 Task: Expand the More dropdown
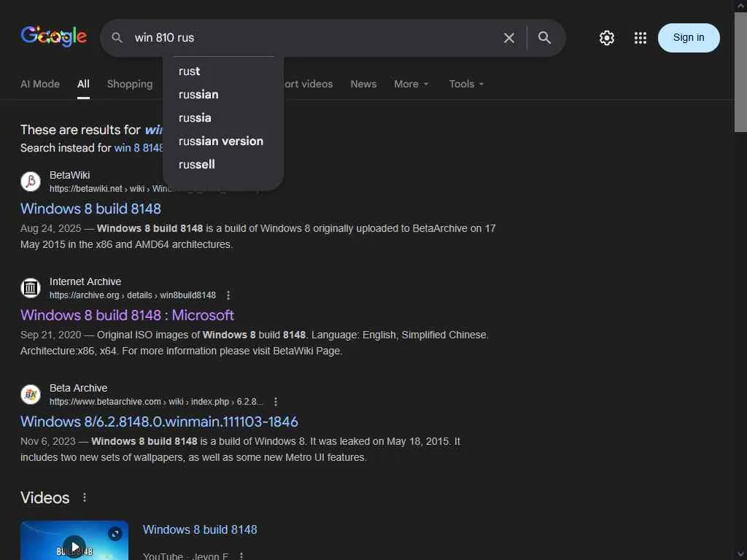click(411, 84)
